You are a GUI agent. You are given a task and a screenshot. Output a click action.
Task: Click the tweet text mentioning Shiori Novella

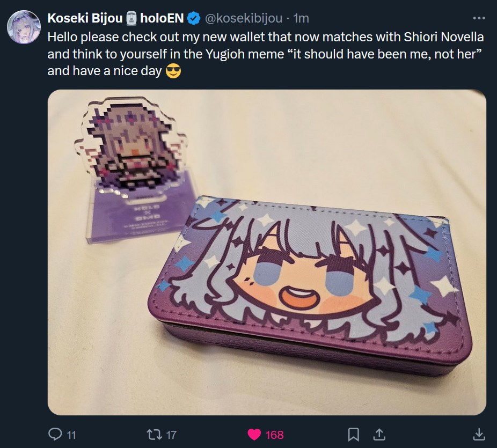266,54
